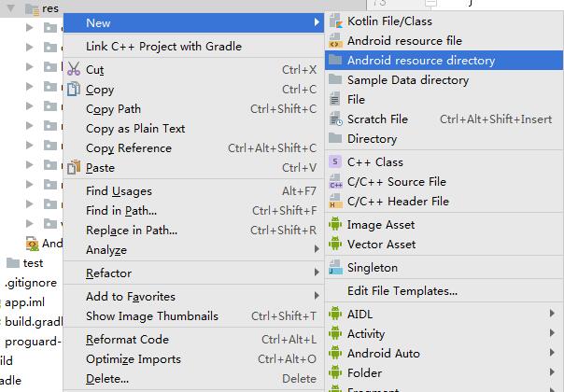Viewport: 564px width, 392px height.
Task: Collapse the res folder tree node
Action: 11,7
